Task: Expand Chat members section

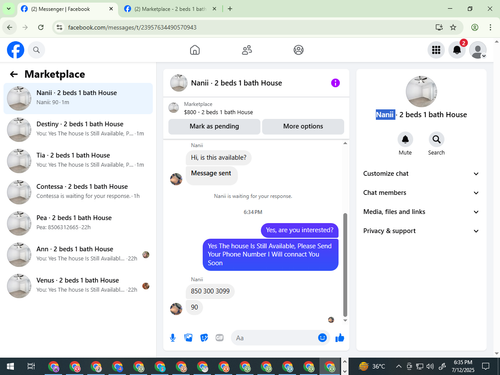Action: [x=421, y=193]
